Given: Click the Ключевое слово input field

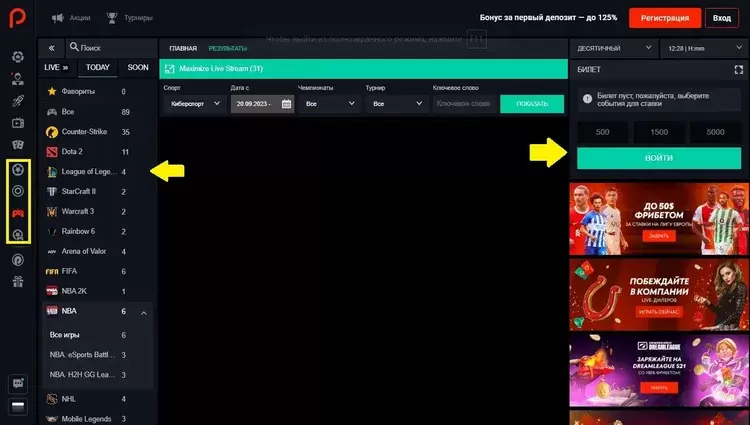Looking at the screenshot, I should tap(466, 104).
